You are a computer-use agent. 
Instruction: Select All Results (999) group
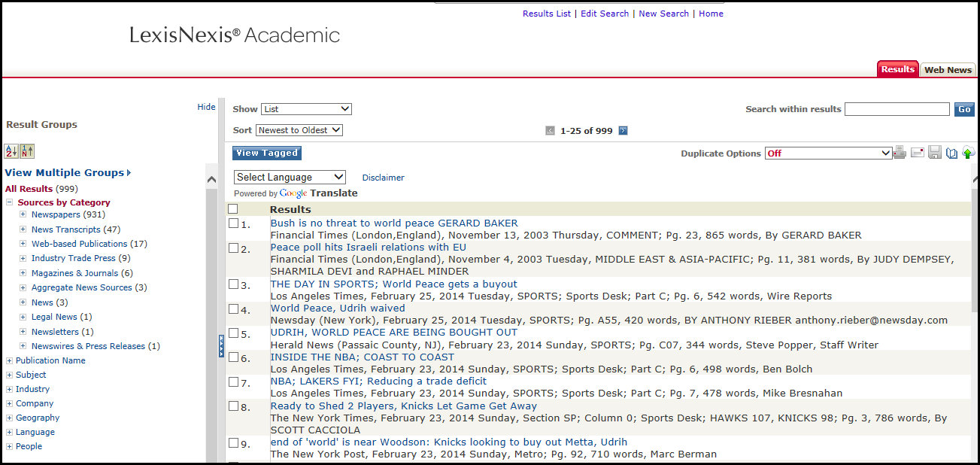(41, 189)
